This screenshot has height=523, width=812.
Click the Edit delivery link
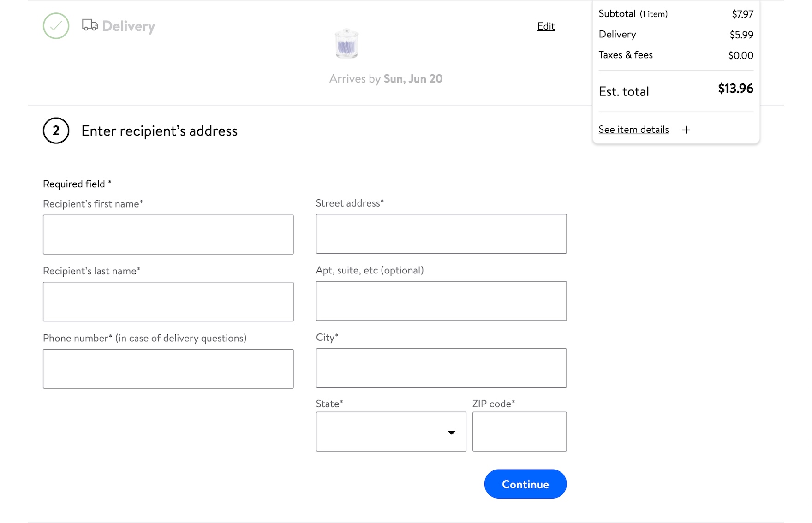pos(546,26)
